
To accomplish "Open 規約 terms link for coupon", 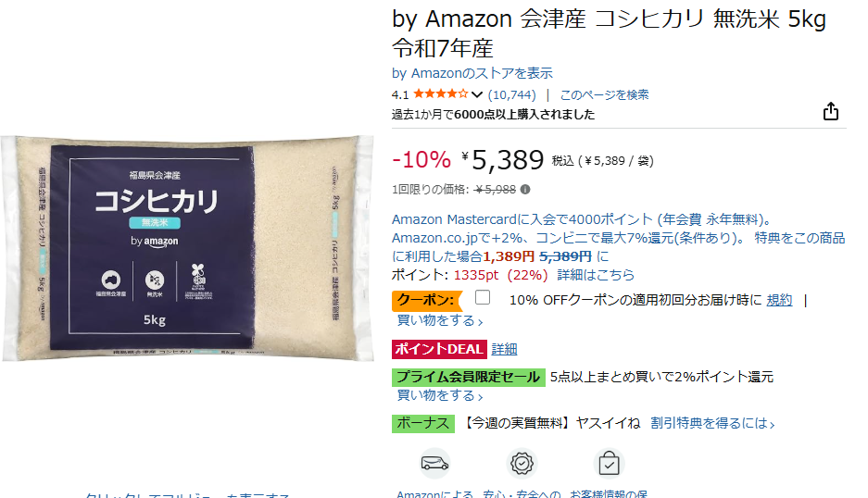I will 779,300.
